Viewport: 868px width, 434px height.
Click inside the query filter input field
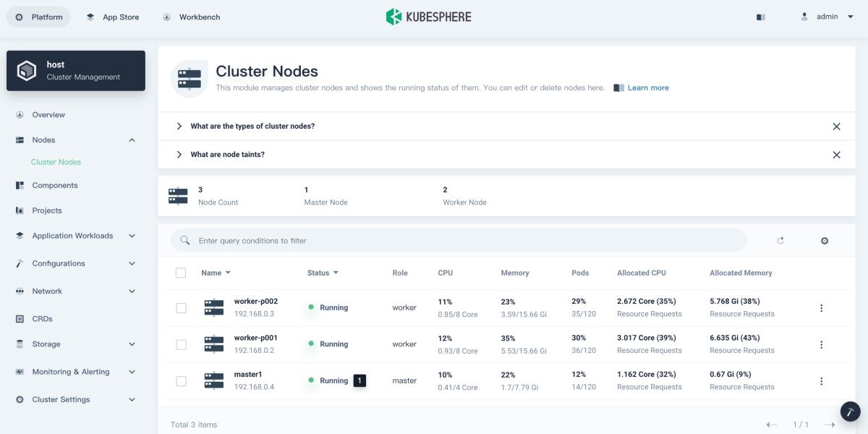coord(434,240)
